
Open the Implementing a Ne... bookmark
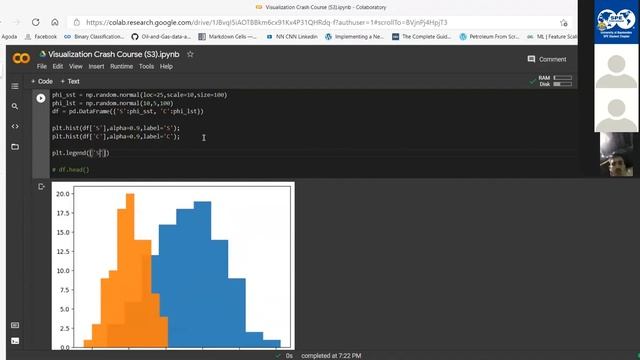pos(354,37)
